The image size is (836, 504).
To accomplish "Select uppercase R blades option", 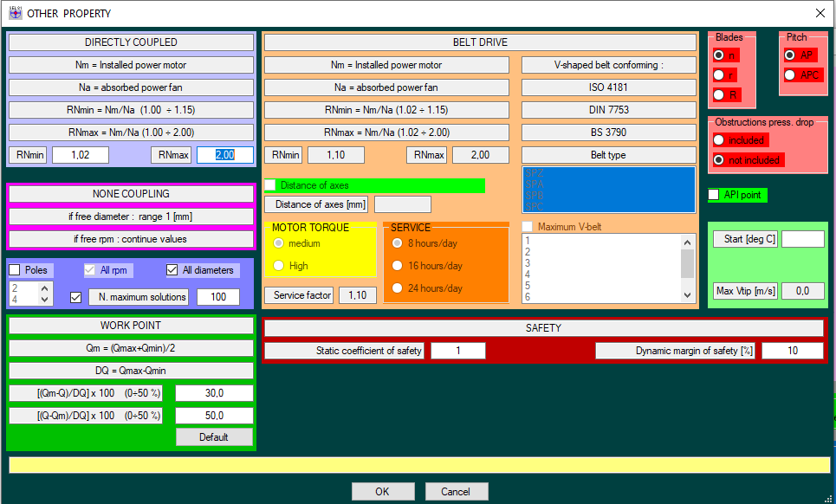I will 718,94.
